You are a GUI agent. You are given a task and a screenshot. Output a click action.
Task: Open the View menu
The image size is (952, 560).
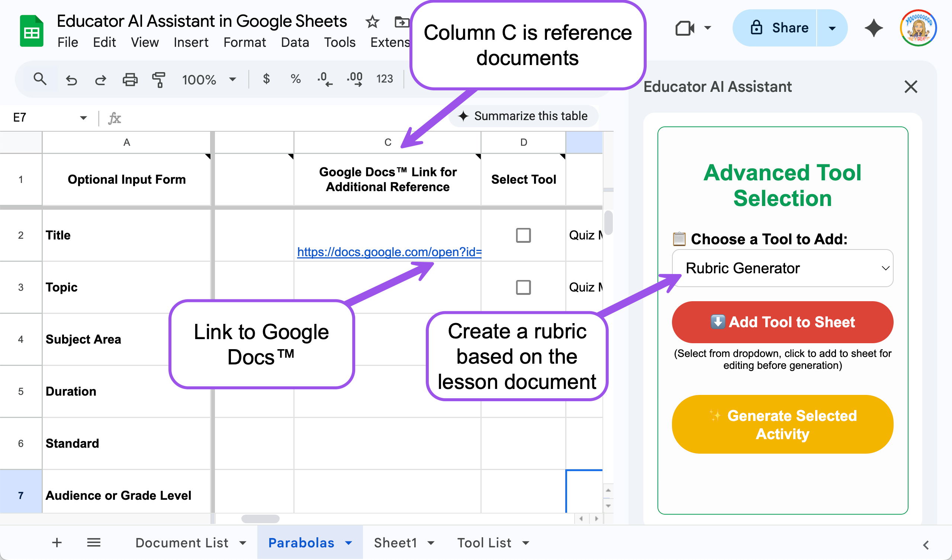click(145, 42)
